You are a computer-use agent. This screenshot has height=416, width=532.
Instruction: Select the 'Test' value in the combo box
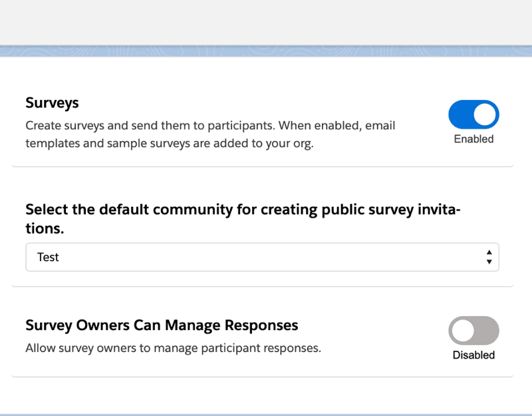(48, 257)
